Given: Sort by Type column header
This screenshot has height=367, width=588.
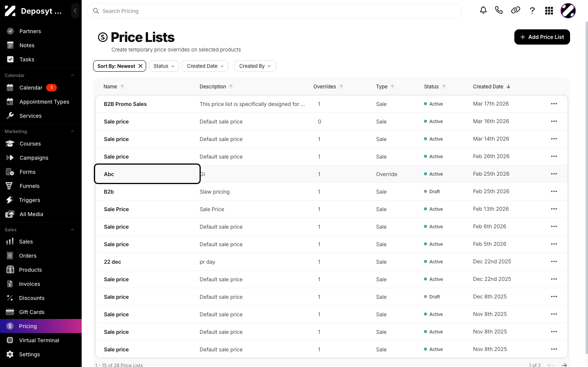Looking at the screenshot, I should click(x=385, y=87).
